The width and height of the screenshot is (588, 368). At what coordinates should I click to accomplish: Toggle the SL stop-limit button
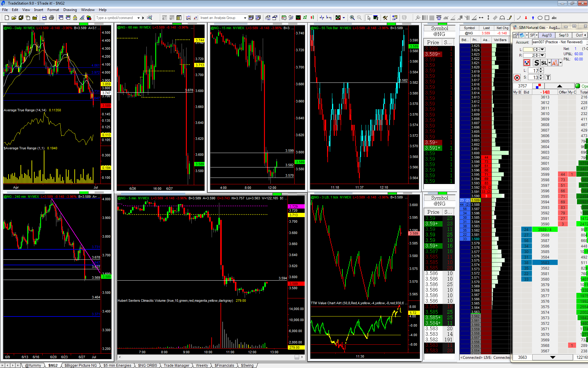544,63
